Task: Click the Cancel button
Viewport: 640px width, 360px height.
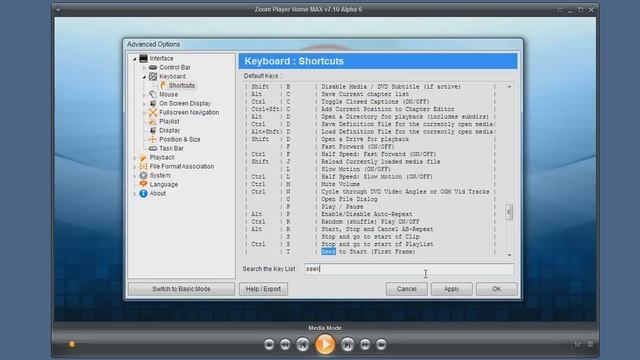Action: tap(407, 289)
